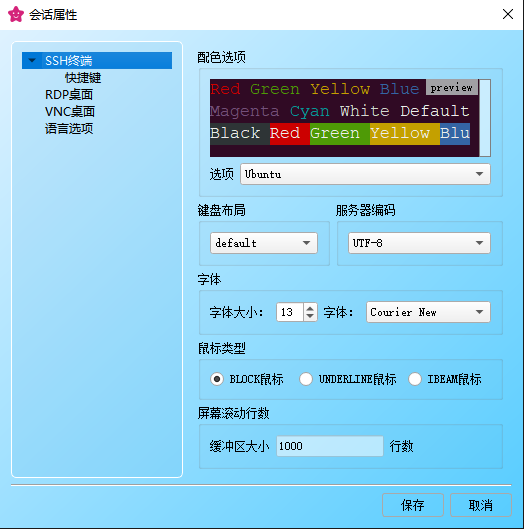Select IBEAM鼠标 cursor radio button
Screen dimensions: 524x529
click(415, 379)
